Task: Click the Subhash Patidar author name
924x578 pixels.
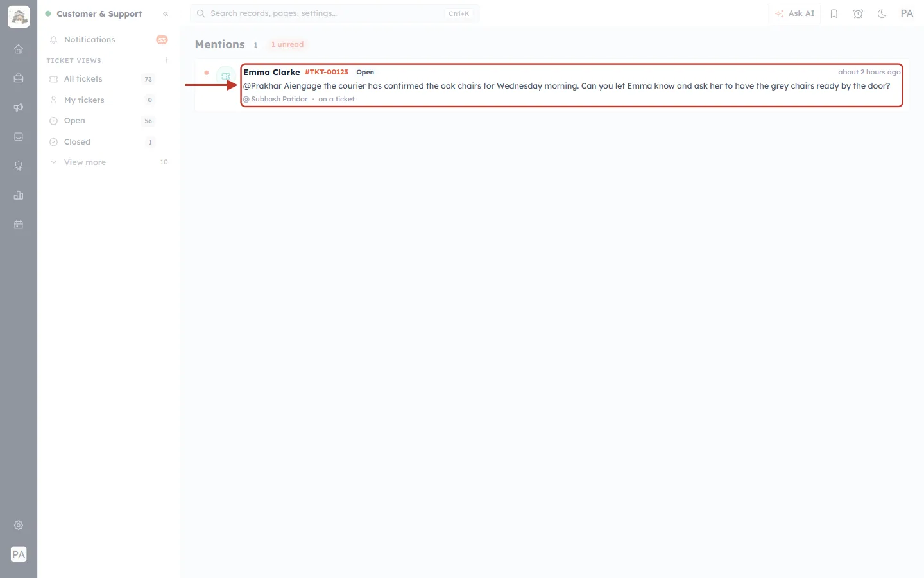Action: (x=279, y=100)
